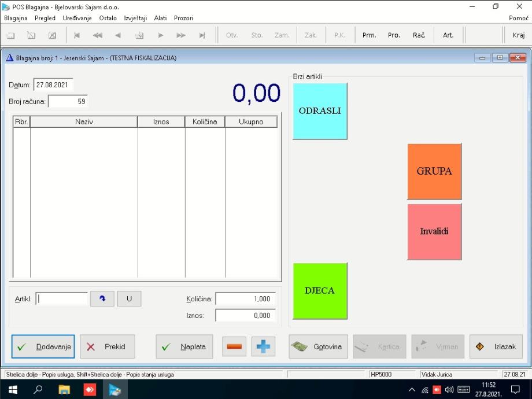Click the Iznos amount field
This screenshot has width=532, height=399.
click(x=245, y=316)
